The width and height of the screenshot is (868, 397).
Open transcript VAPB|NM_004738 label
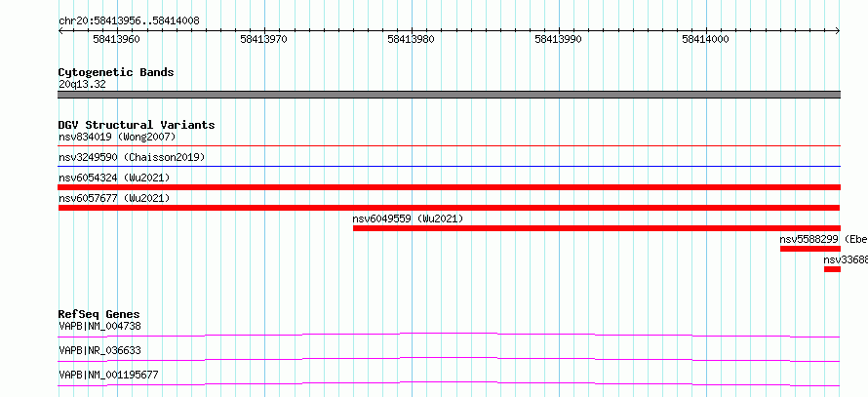coord(99,326)
